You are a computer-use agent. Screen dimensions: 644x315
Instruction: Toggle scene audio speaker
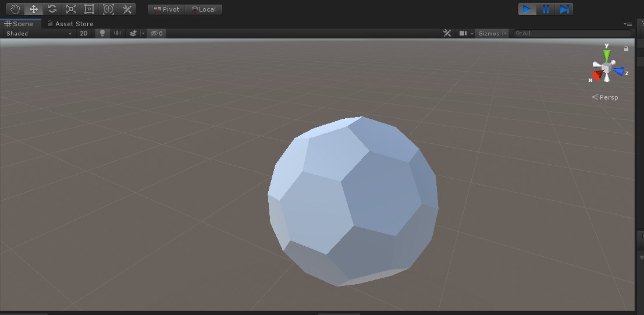click(x=118, y=33)
